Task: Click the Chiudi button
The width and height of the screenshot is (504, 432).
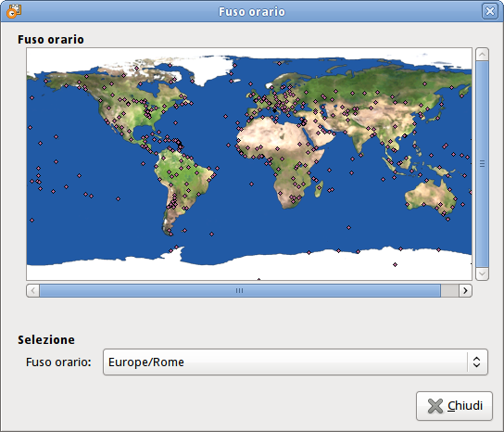Action: [x=454, y=406]
